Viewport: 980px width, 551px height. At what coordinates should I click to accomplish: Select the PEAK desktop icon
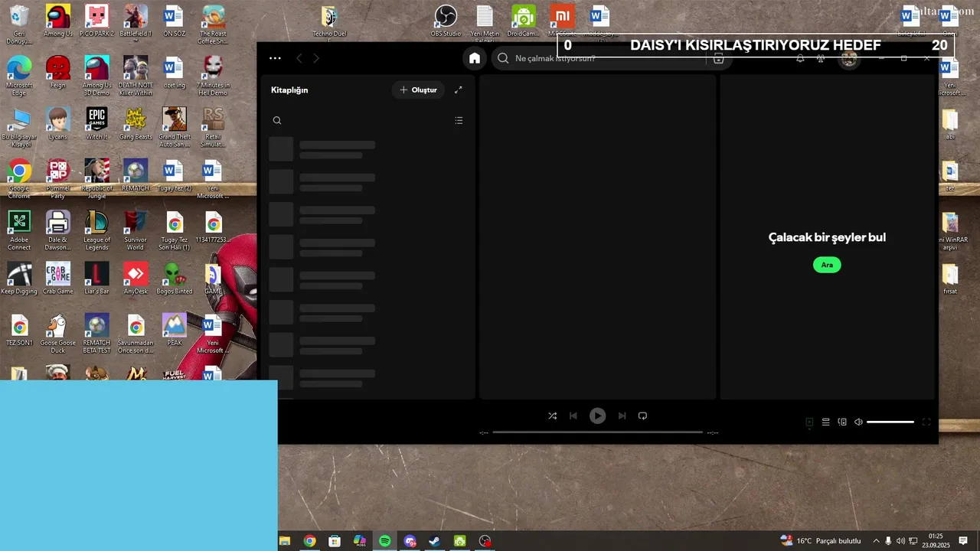(175, 331)
